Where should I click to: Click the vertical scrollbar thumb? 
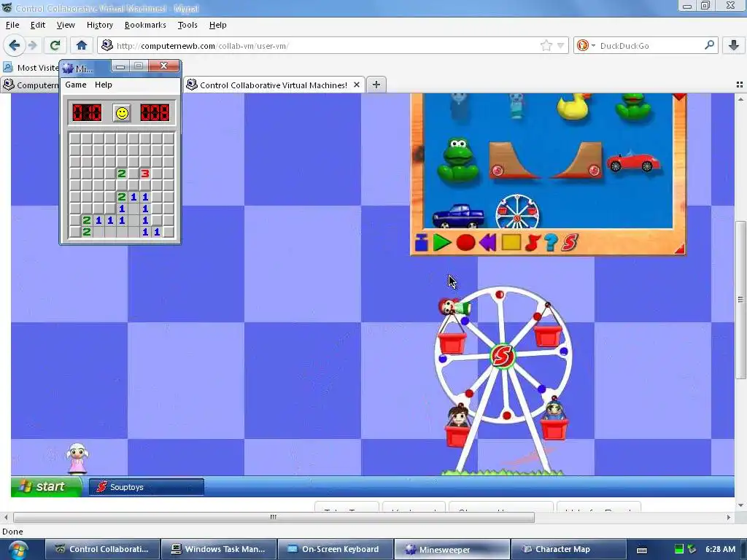(x=740, y=300)
